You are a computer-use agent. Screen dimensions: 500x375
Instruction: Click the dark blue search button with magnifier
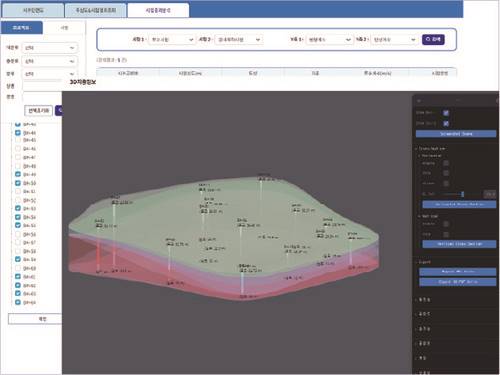tap(433, 39)
